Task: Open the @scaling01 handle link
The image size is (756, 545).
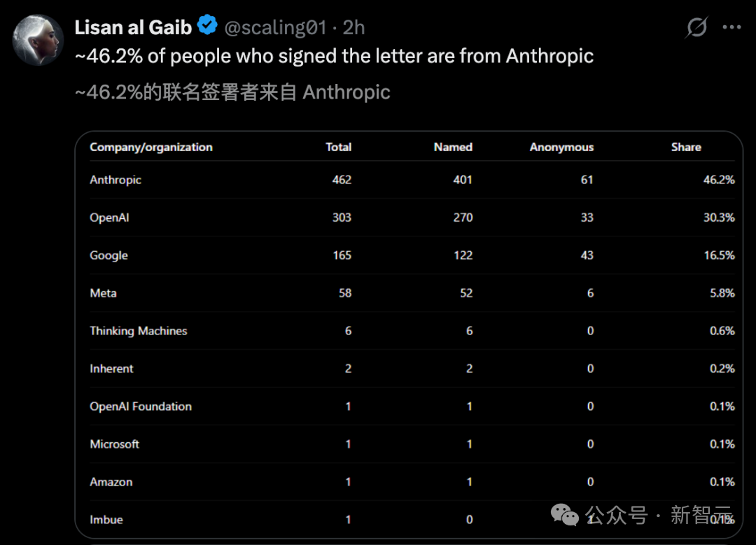Action: [x=275, y=28]
